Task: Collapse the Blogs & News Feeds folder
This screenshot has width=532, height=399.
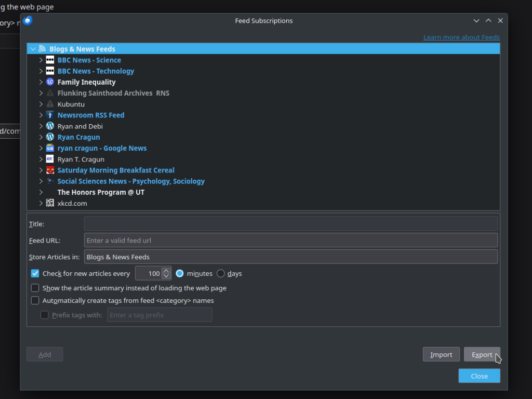Action: pos(33,49)
